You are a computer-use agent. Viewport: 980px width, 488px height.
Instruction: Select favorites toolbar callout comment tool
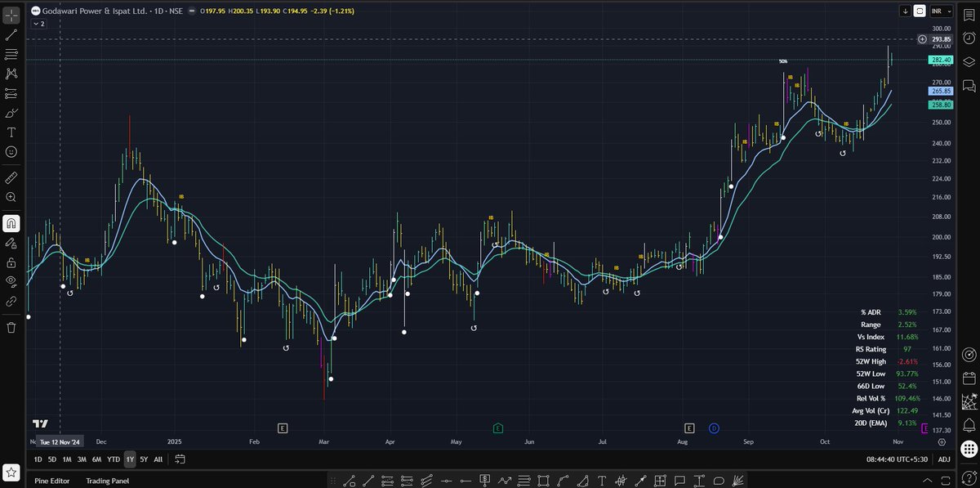679,481
